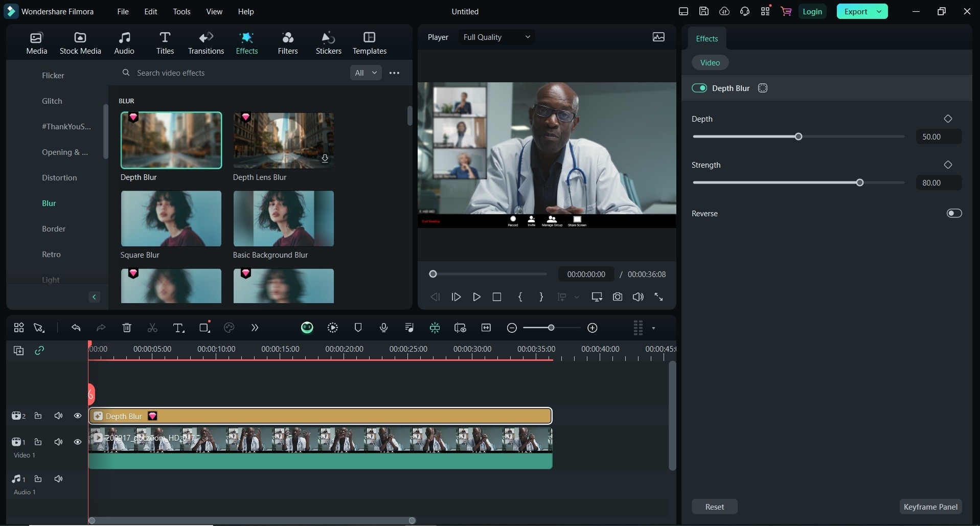The height and width of the screenshot is (526, 980).
Task: Adjust the Strength slider handle
Action: tap(860, 182)
